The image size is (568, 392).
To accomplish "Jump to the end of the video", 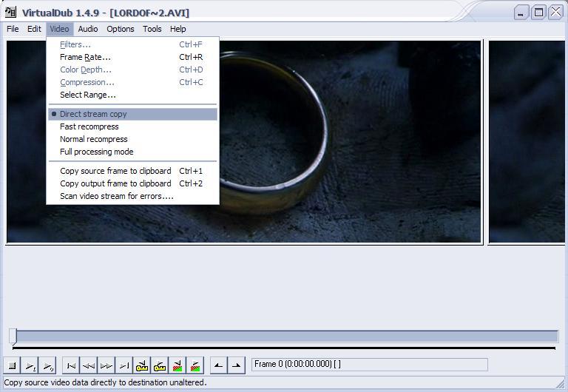I will click(124, 365).
